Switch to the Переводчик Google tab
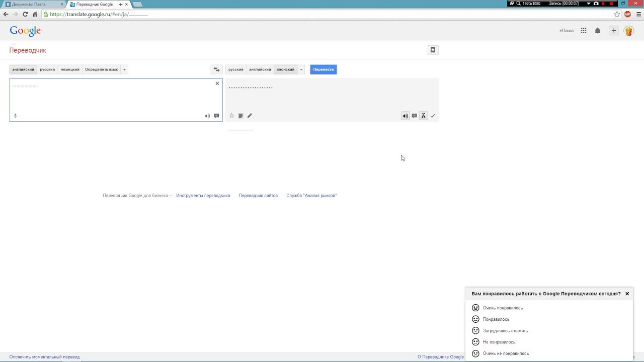This screenshot has height=362, width=644. 95,4
